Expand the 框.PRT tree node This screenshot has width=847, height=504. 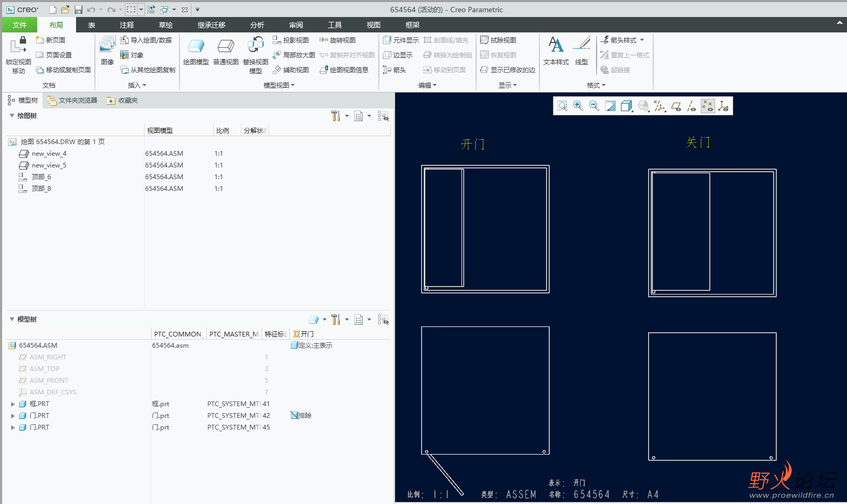point(13,404)
